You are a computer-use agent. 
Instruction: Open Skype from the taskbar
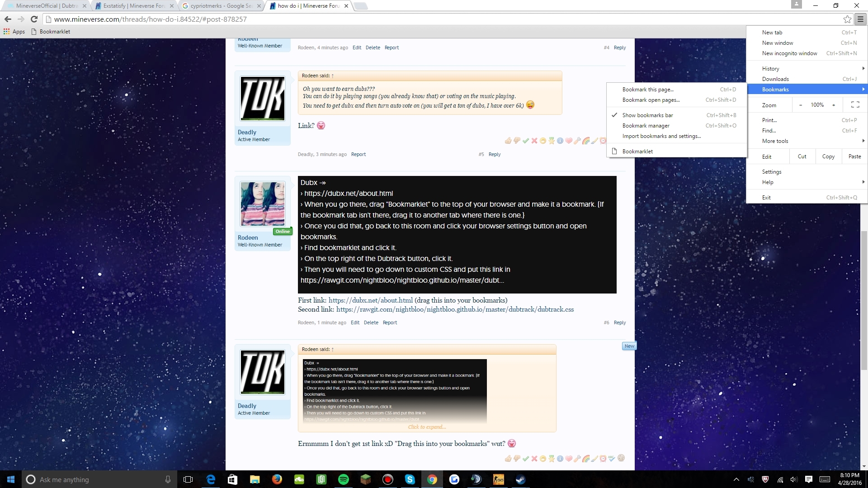tap(410, 479)
